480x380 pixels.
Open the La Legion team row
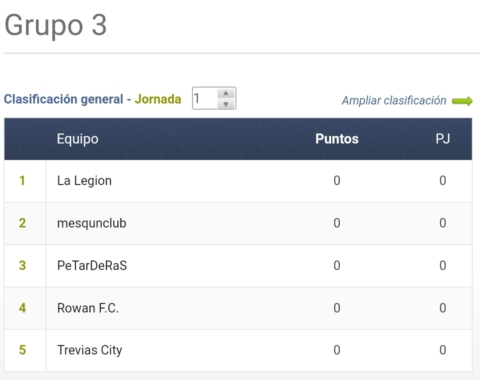238,181
